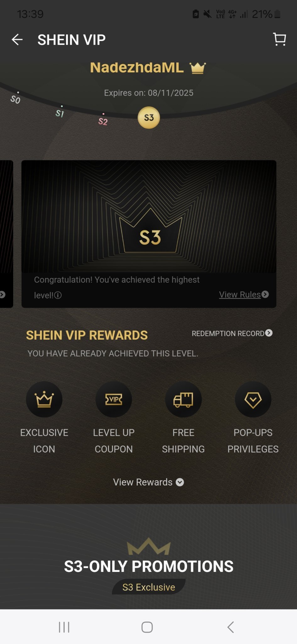Select the gold S3 level badge
The width and height of the screenshot is (297, 644).
tap(149, 118)
